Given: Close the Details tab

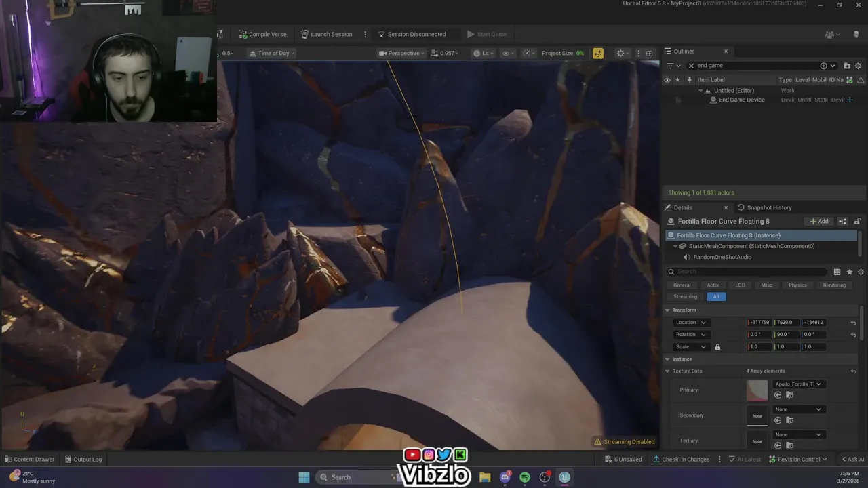Looking at the screenshot, I should 726,207.
